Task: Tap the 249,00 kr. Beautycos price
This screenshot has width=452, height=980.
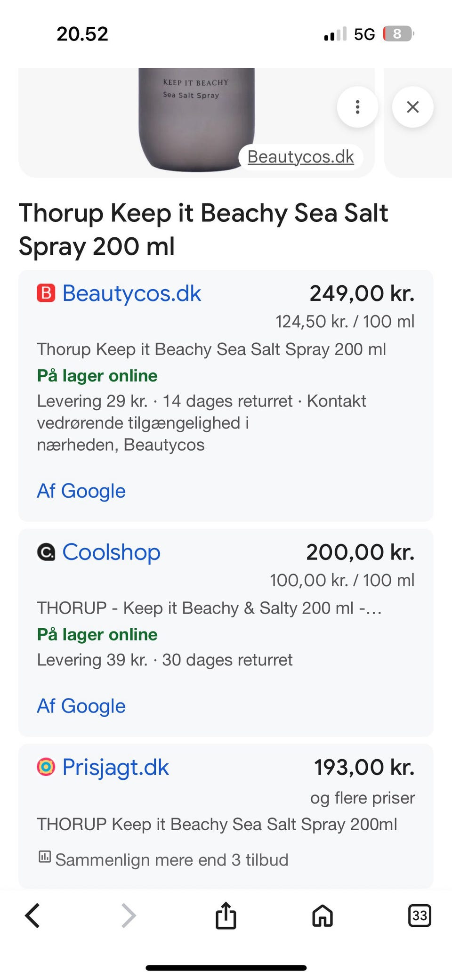Action: coord(362,293)
